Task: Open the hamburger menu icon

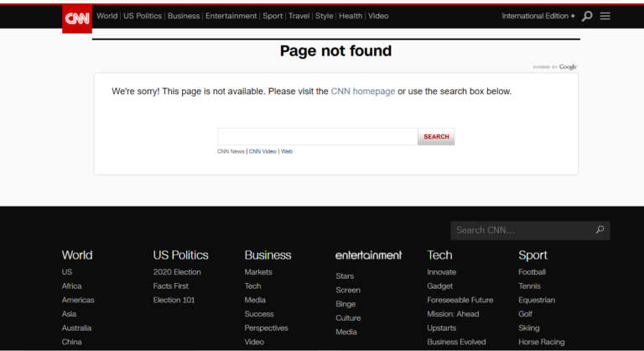Action: pos(605,16)
